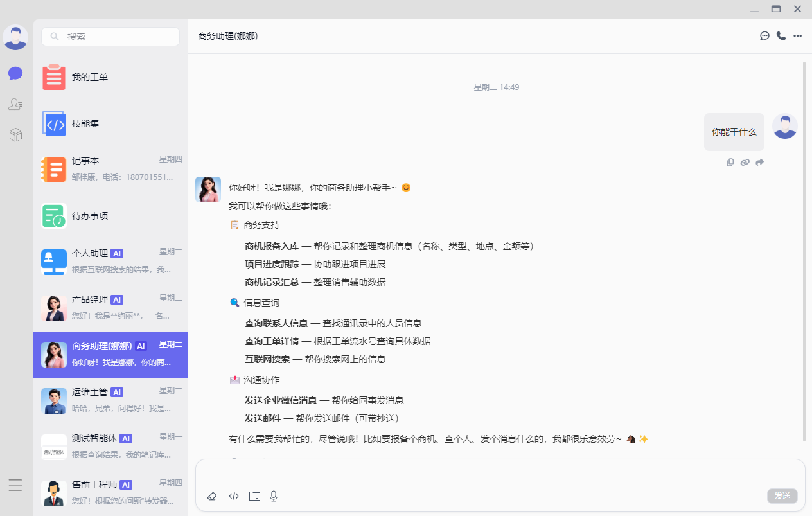
Task: Click the 商机记录汇总 text
Action: [272, 282]
